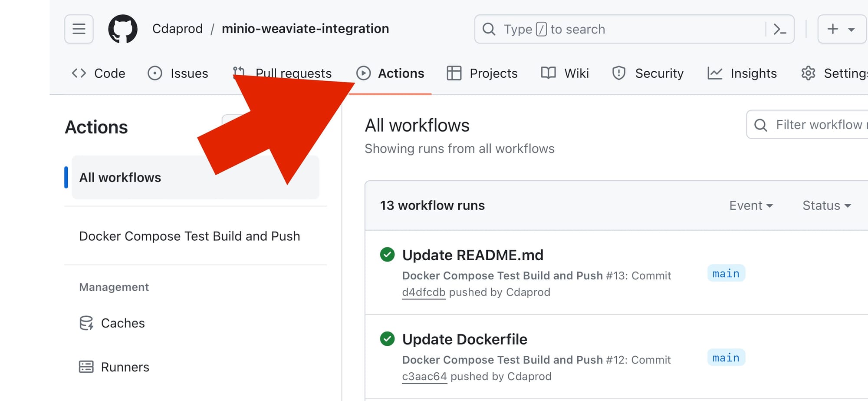Click the GitHub Octocat logo
The width and height of the screenshot is (868, 401).
[x=123, y=29]
